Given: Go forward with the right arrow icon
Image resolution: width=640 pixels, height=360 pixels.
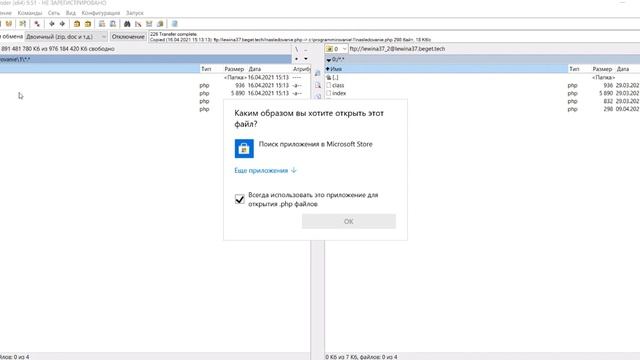Looking at the screenshot, I should click(62, 24).
